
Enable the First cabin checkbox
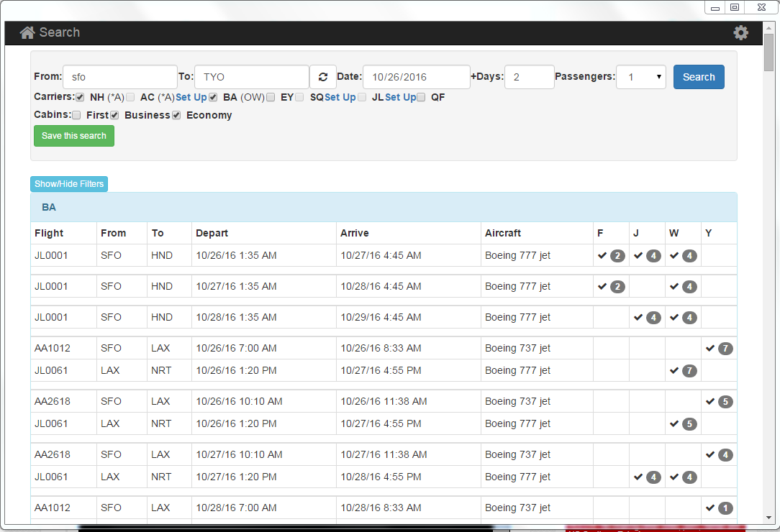click(76, 115)
